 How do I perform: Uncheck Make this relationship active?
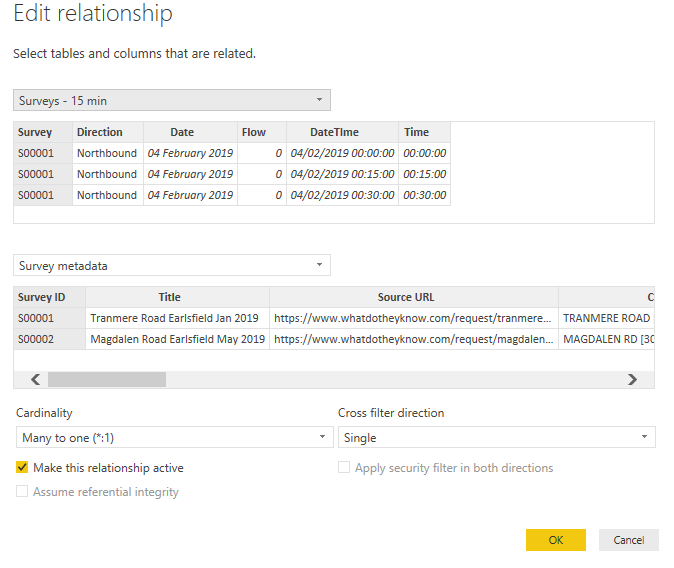tap(22, 467)
